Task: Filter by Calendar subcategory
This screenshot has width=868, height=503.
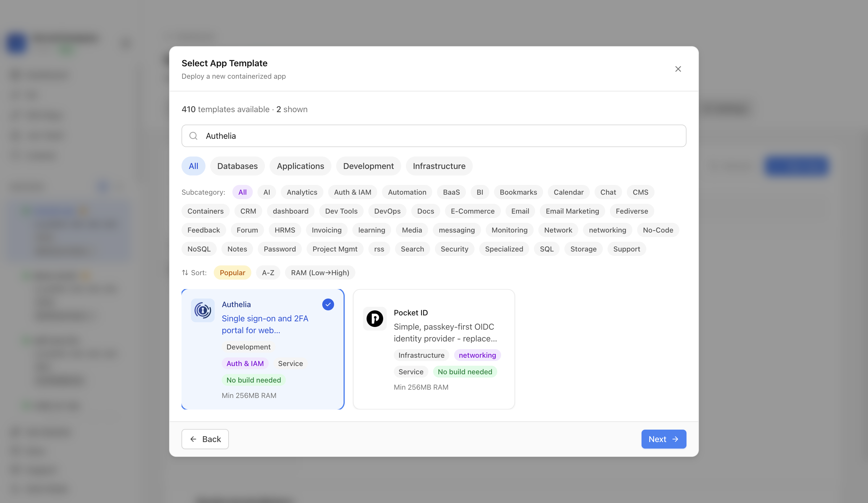Action: 568,192
